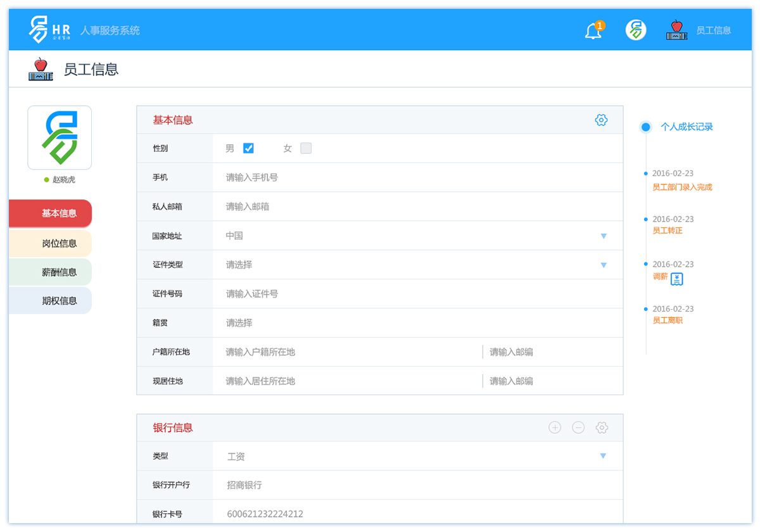Focus the 证件号码 ID number field
Viewport: 760px width, 532px height.
[x=418, y=294]
